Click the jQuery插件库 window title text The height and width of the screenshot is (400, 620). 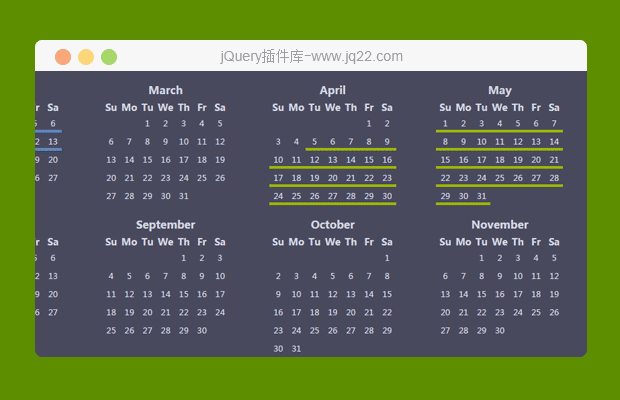[312, 57]
